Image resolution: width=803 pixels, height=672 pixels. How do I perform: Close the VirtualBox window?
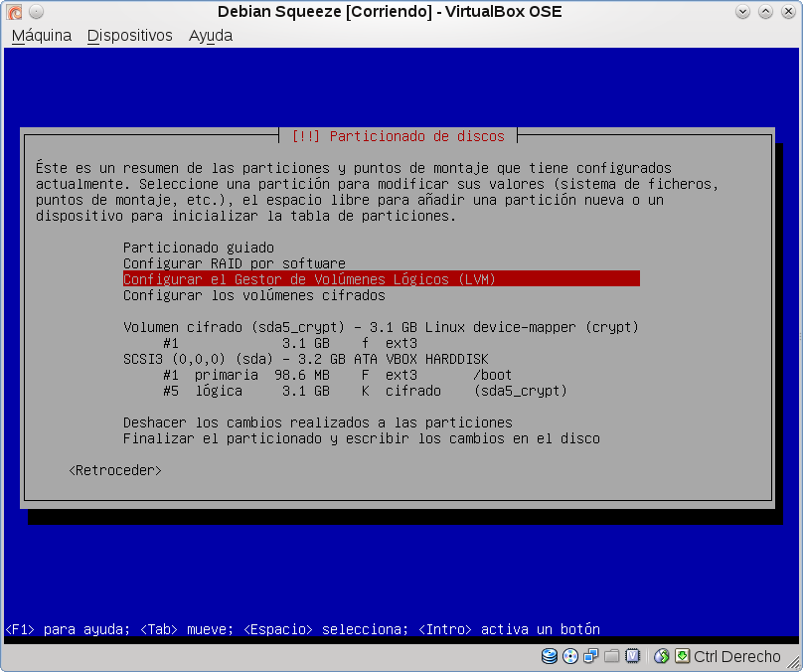789,11
